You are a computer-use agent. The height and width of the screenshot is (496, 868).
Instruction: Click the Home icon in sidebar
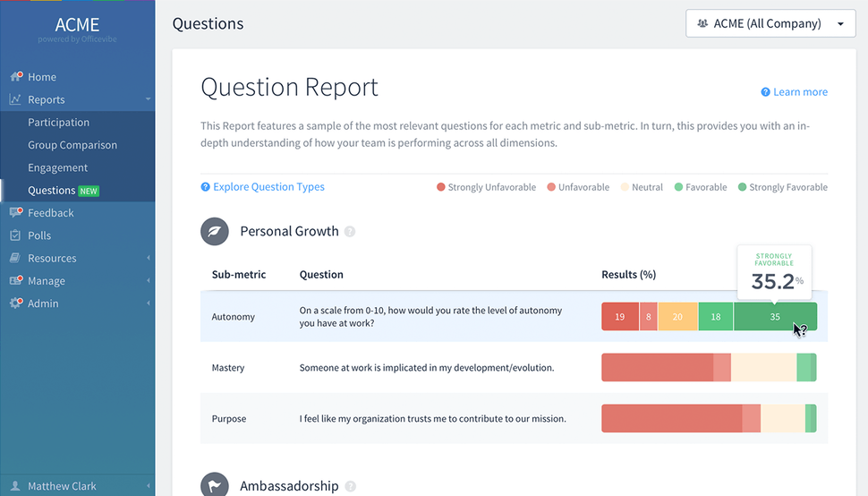point(15,77)
